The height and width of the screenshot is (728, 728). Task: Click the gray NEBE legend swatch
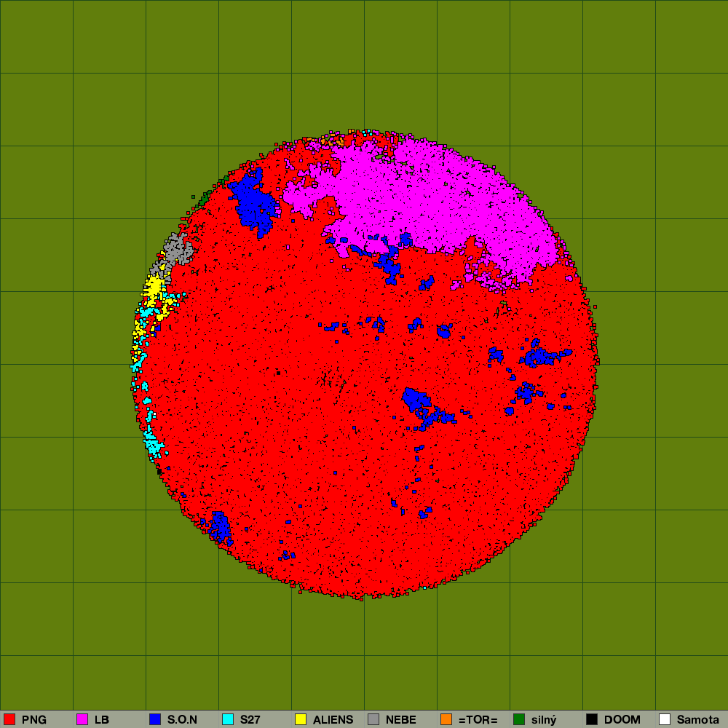[x=373, y=719]
